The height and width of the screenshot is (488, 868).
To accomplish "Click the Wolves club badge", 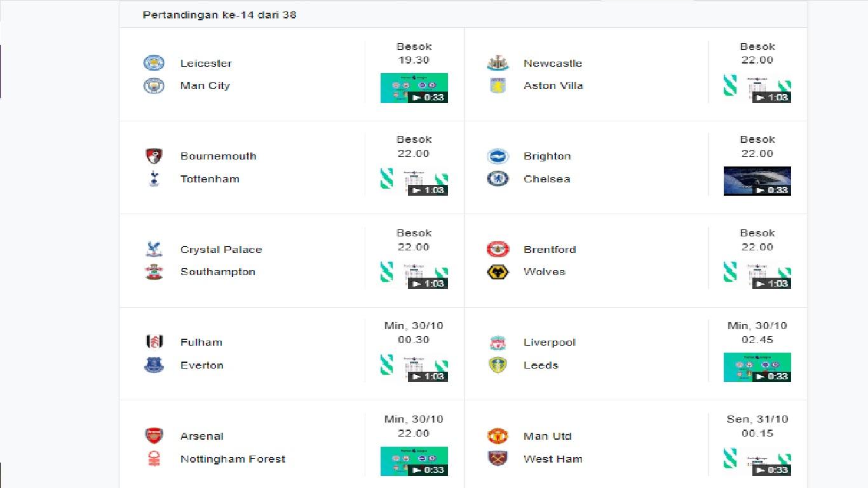I will coord(498,271).
